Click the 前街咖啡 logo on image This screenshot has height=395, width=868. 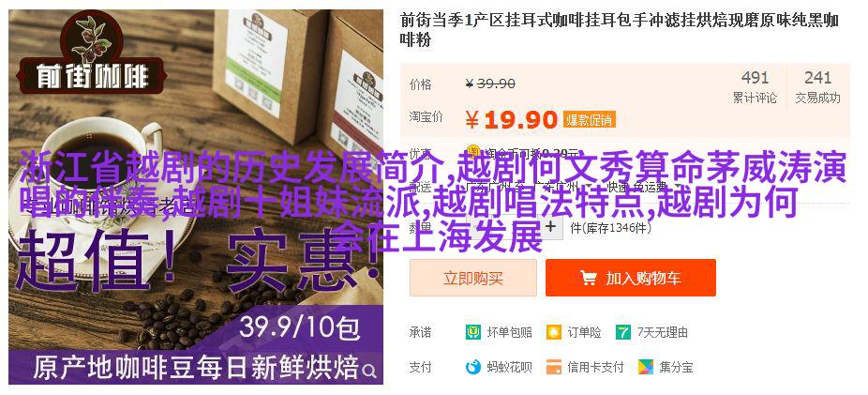click(93, 53)
